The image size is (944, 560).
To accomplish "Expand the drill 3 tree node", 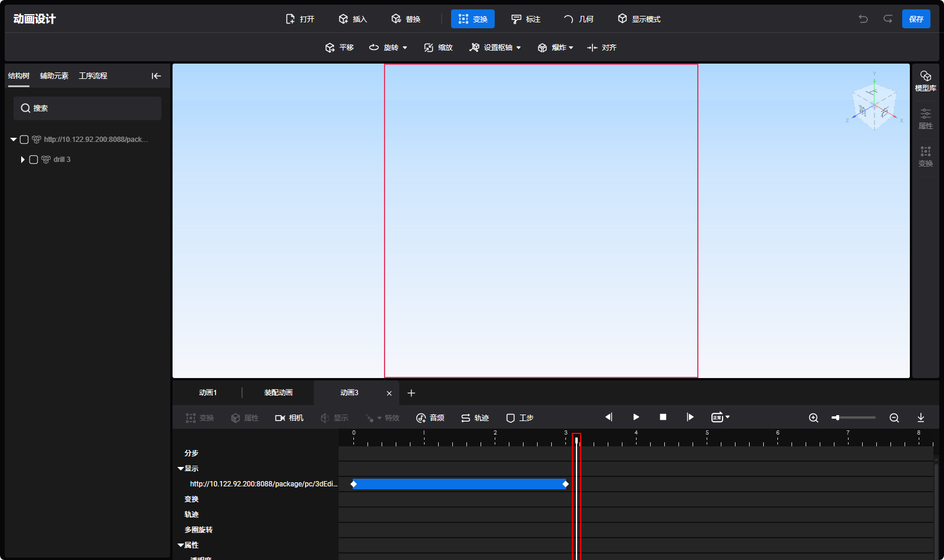I will point(22,160).
